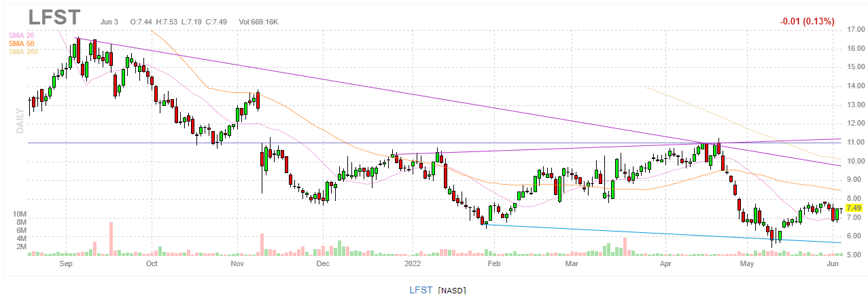Click the 17.00 label on price axis

(x=854, y=30)
